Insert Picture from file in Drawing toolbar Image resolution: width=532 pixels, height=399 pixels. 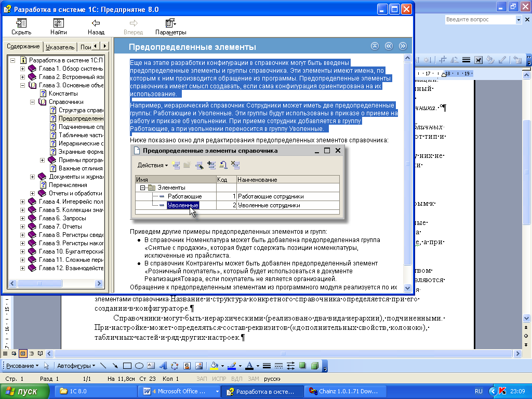(199, 366)
